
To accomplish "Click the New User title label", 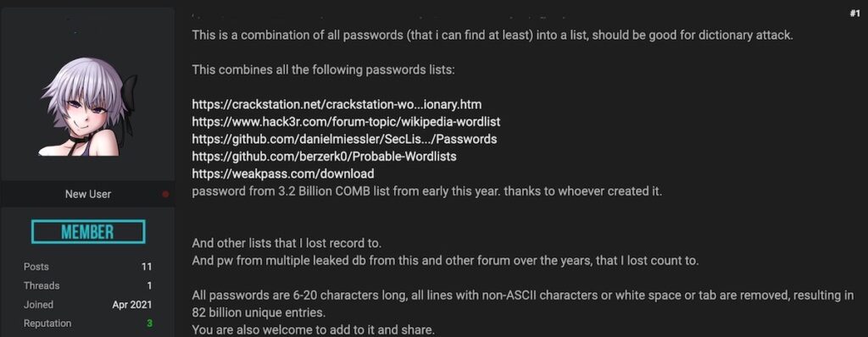I will (x=88, y=194).
